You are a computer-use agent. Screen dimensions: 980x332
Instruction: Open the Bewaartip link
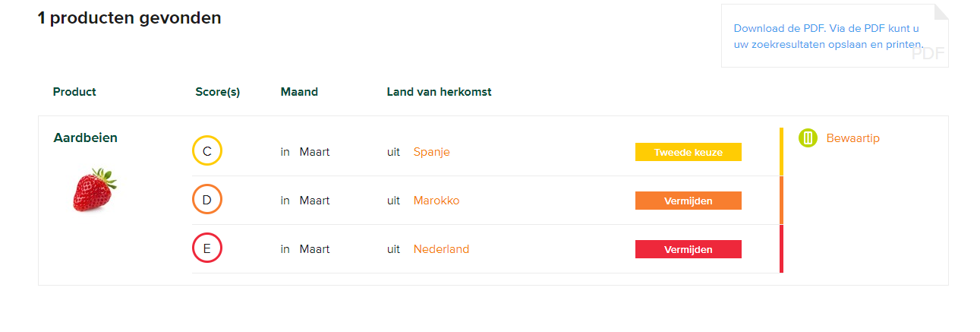tap(852, 138)
